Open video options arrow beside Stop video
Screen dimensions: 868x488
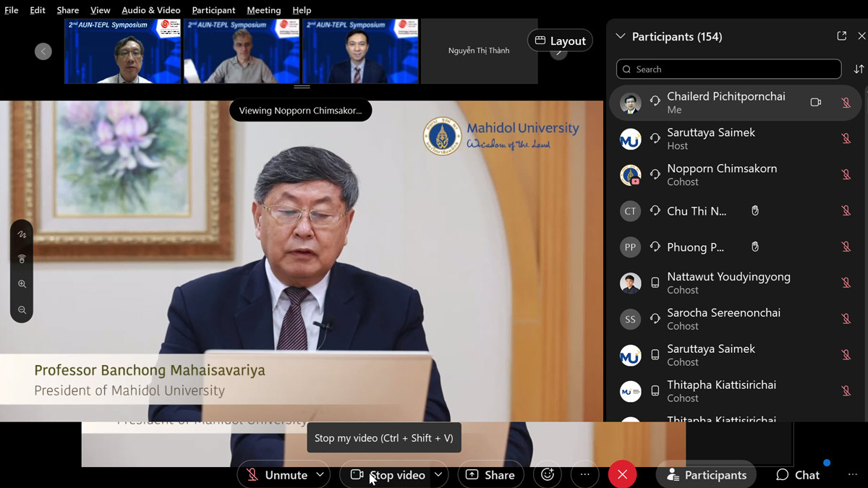[x=438, y=475]
